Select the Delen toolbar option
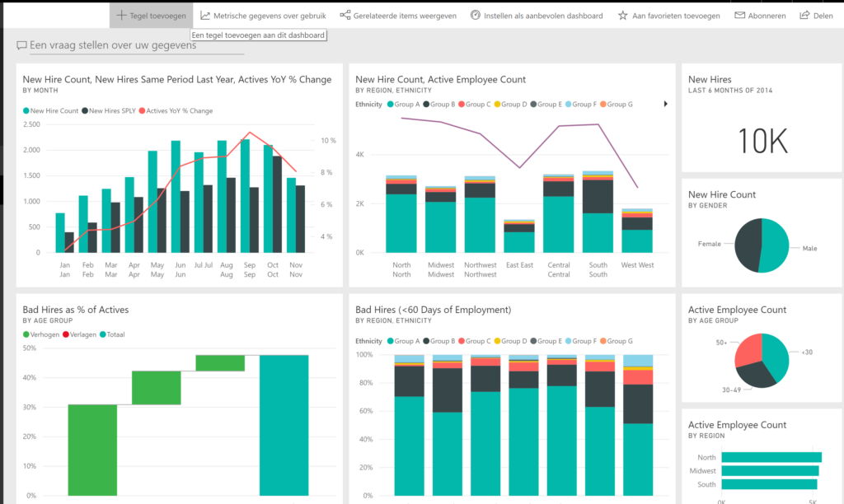This screenshot has height=504, width=844. (x=816, y=16)
